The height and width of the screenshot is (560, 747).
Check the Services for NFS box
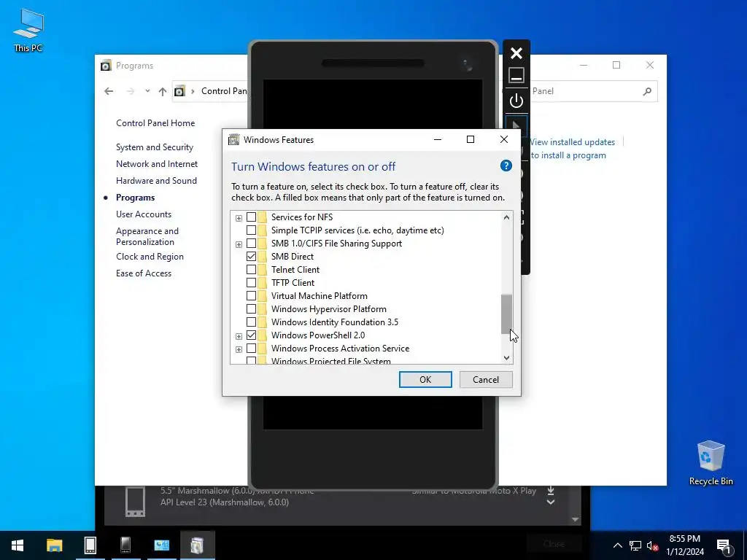pyautogui.click(x=251, y=217)
